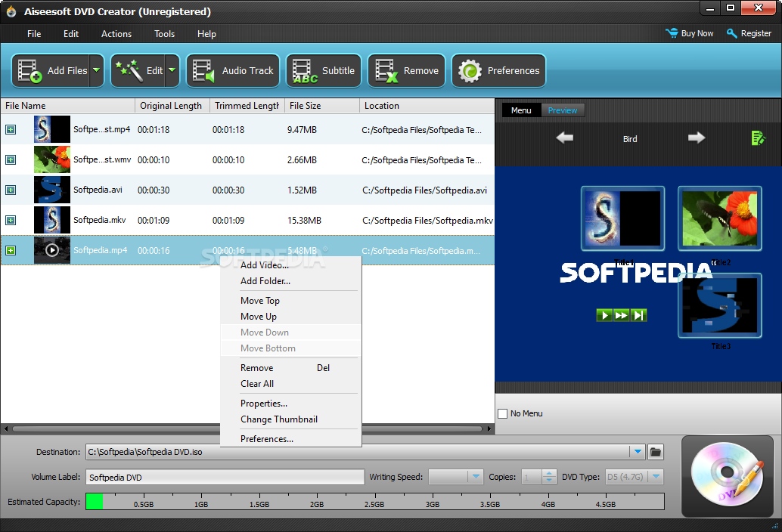The image size is (782, 532).
Task: Click the skip-to-end button in menu preview
Action: pyautogui.click(x=638, y=315)
